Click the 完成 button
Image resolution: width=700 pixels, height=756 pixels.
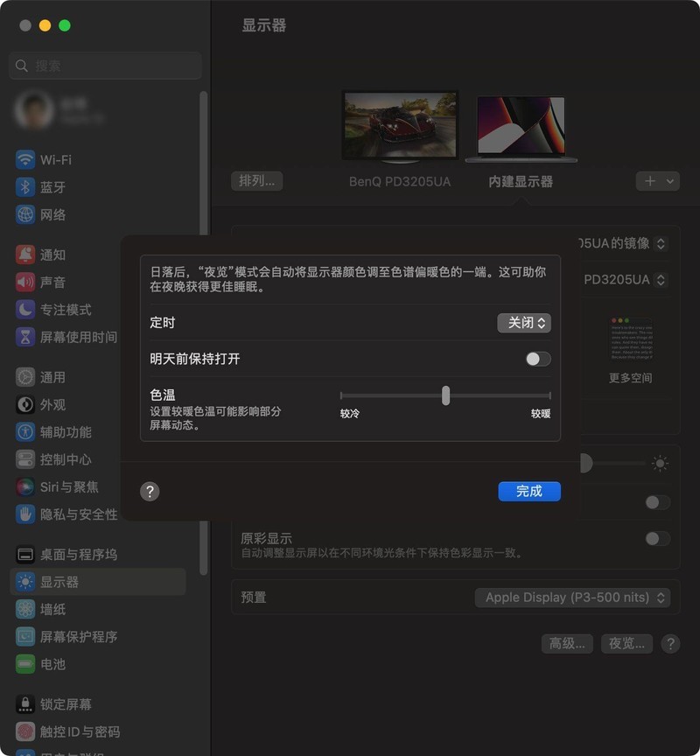(528, 491)
